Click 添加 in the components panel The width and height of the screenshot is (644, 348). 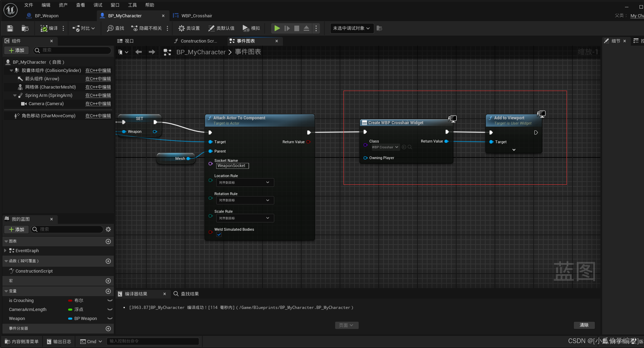coord(17,51)
